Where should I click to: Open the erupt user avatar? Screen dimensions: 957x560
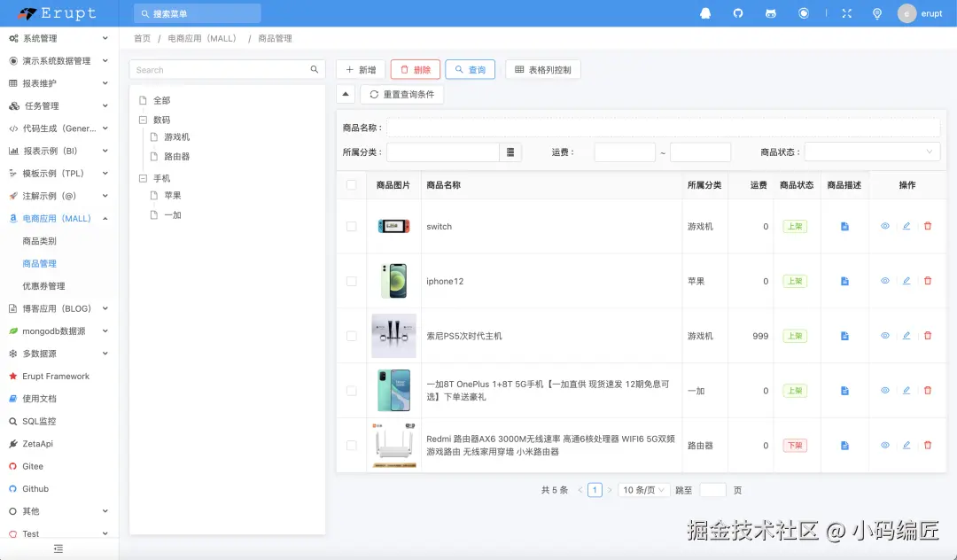(x=906, y=13)
